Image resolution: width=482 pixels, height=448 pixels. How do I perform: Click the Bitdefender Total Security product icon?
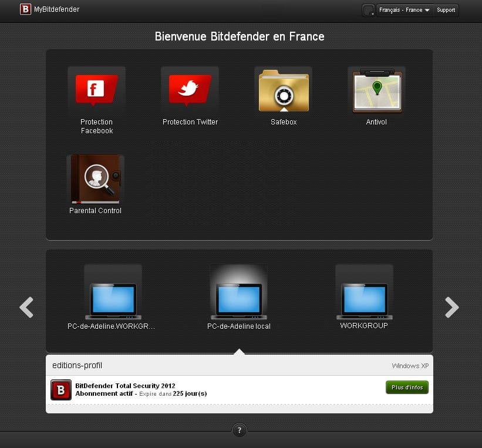61,390
